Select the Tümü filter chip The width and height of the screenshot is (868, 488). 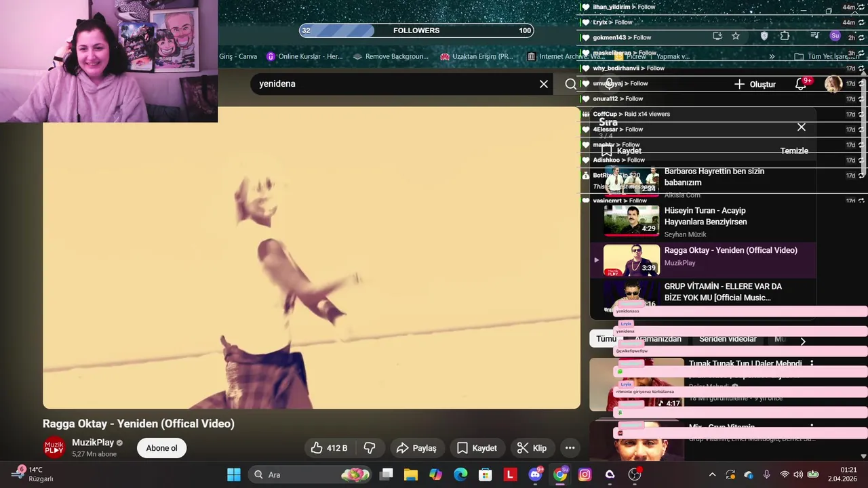[x=606, y=339]
